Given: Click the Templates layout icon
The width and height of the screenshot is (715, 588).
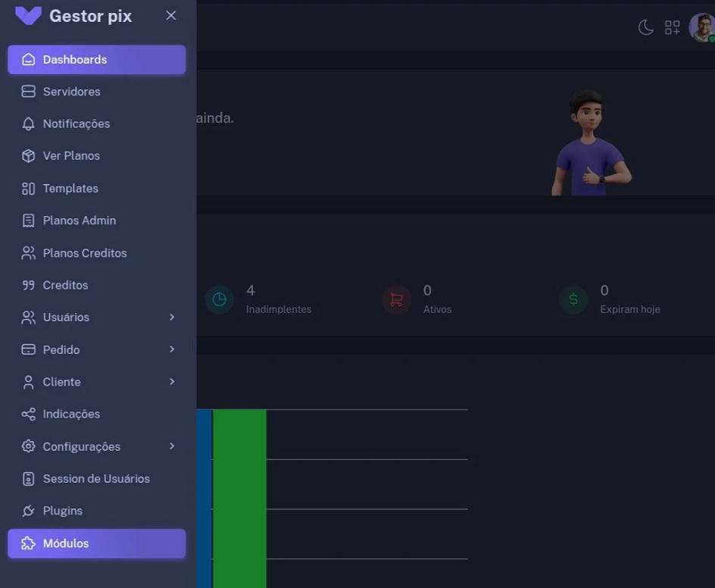Looking at the screenshot, I should [29, 189].
